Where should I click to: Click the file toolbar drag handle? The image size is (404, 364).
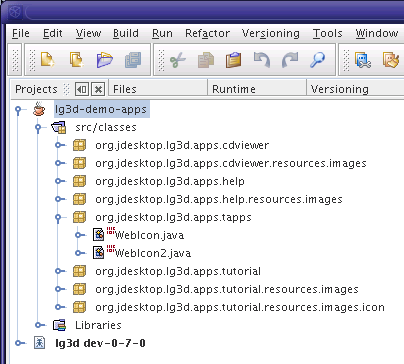point(32,60)
